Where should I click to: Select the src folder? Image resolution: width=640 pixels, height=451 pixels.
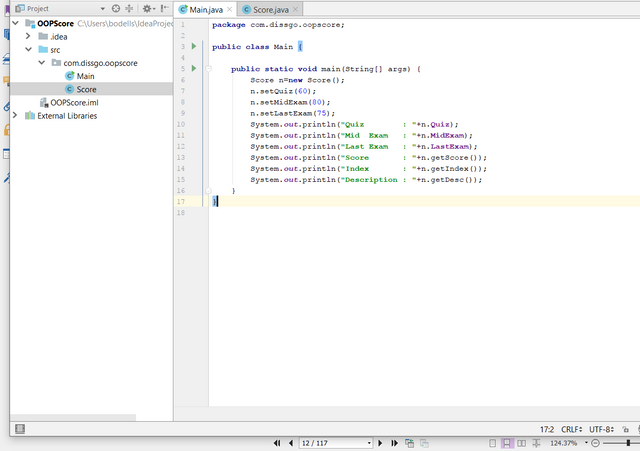(55, 50)
